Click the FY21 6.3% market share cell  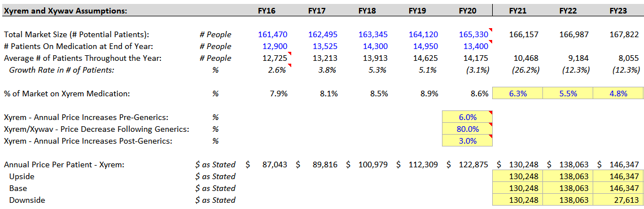point(518,94)
